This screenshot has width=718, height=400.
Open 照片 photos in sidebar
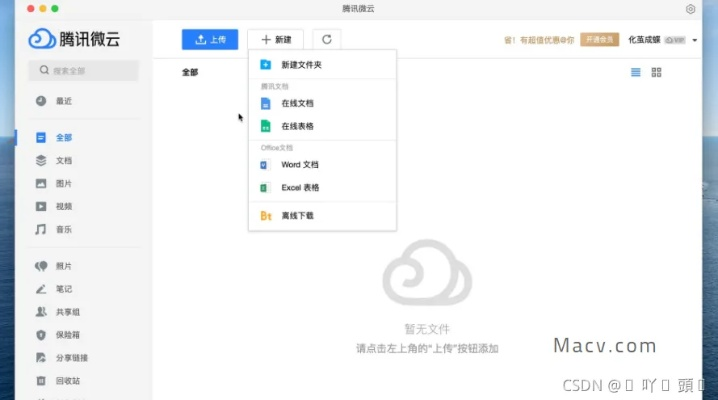64,266
